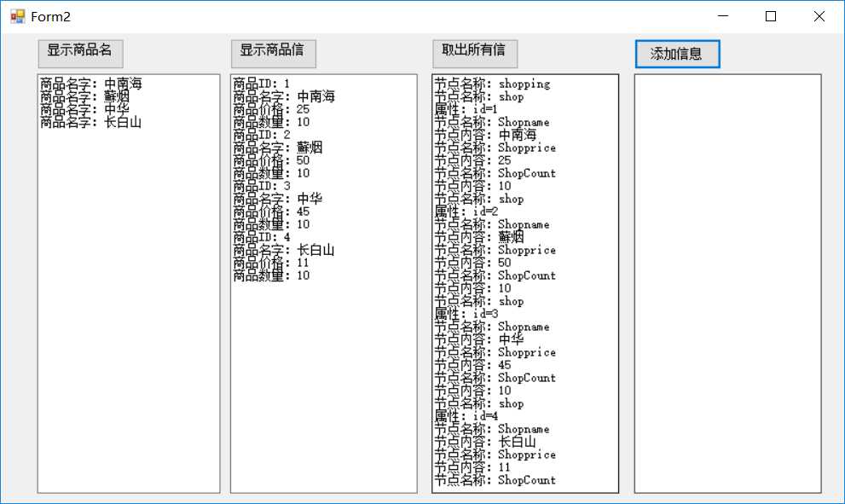
Task: Select 商品名字: 中华 in the 显示商品名 list
Action: coord(84,109)
